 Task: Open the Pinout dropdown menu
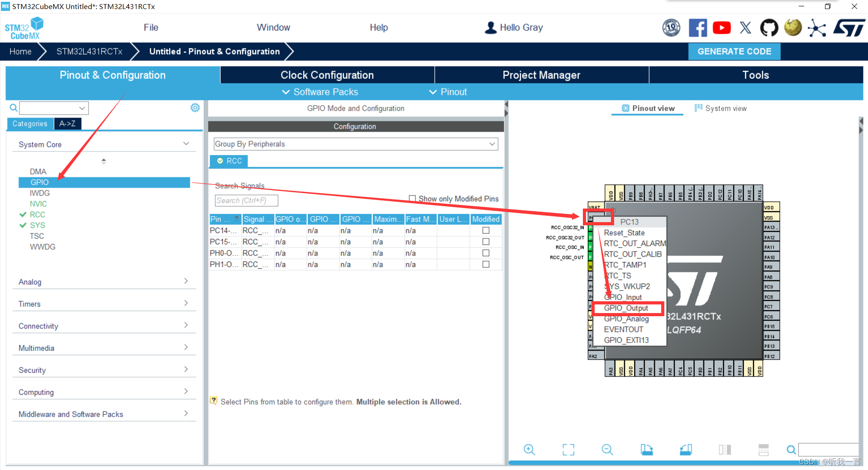point(448,92)
